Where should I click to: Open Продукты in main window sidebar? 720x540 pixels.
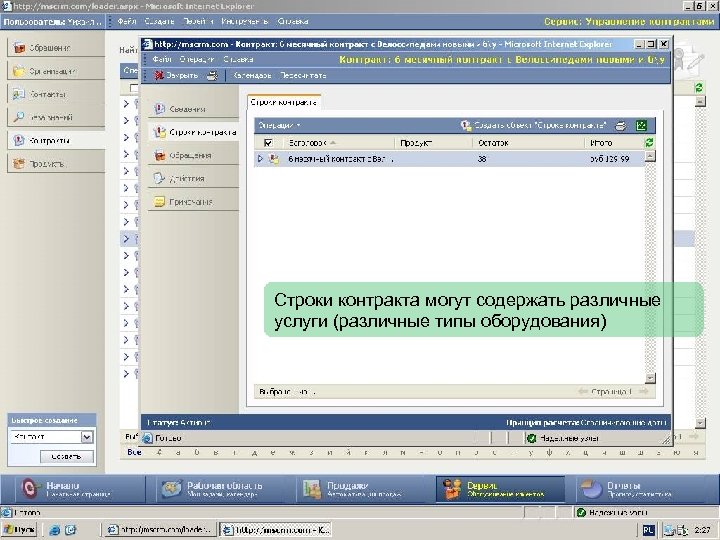tap(56, 163)
